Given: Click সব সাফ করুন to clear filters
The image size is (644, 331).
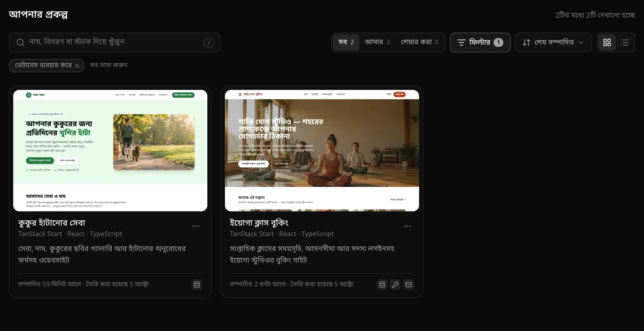Looking at the screenshot, I should point(109,65).
